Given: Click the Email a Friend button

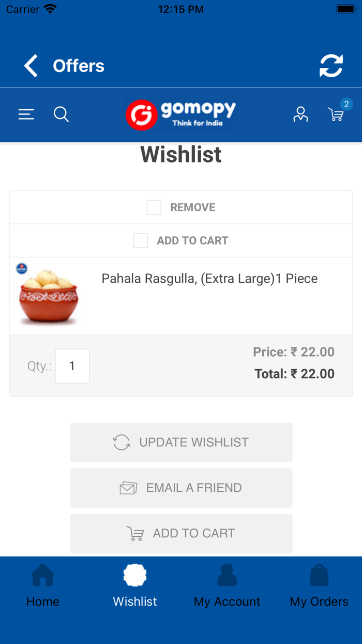Looking at the screenshot, I should pos(181,488).
